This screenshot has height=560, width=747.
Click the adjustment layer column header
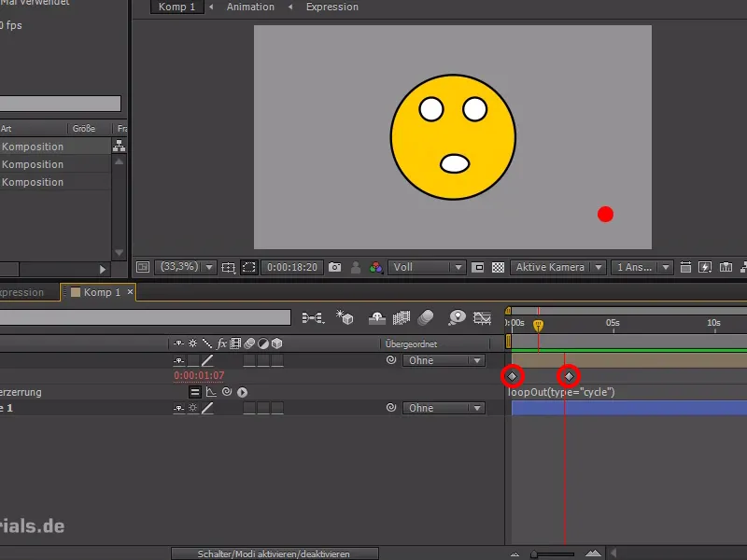pyautogui.click(x=263, y=343)
